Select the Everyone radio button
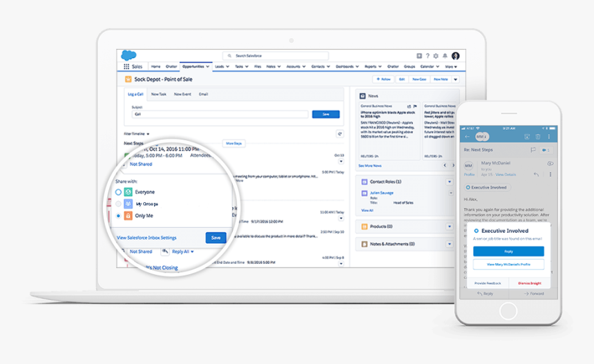594x364 pixels. click(x=118, y=192)
